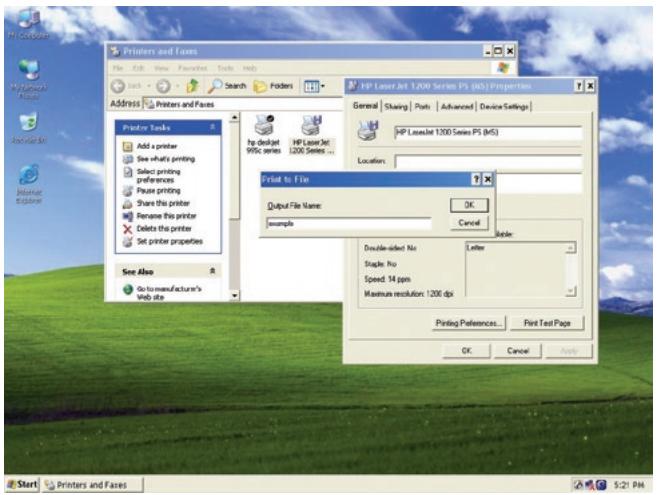Click the Up folder toolbar icon
This screenshot has width=657, height=495.
[x=193, y=86]
